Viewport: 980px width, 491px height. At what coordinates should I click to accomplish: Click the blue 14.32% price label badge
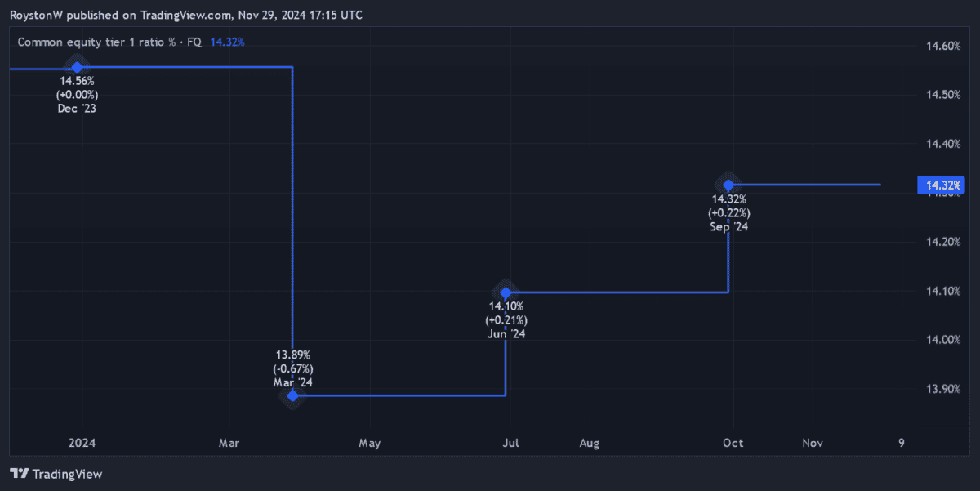[941, 185]
